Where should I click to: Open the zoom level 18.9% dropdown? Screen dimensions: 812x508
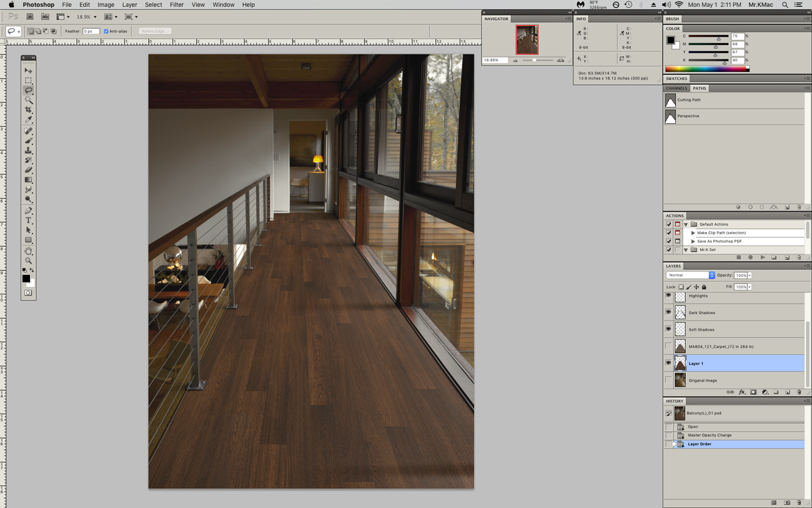tap(95, 17)
